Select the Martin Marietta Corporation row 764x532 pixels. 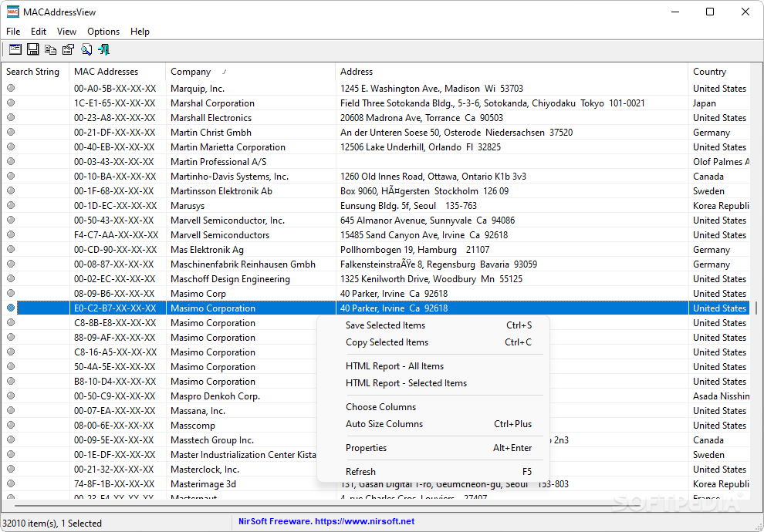tap(376, 146)
